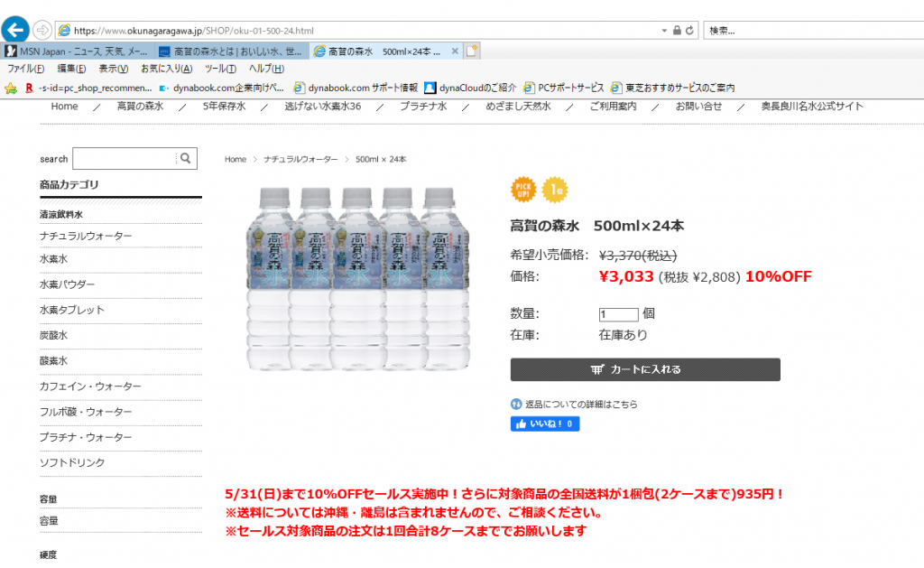924x568 pixels.
Task: Click ご利用案内 navigation link
Action: tap(613, 107)
